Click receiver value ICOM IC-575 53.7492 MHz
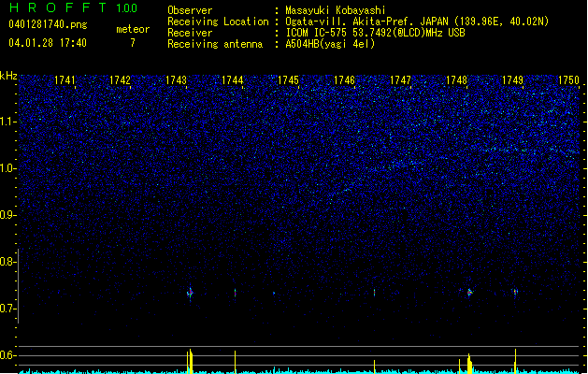The width and height of the screenshot is (588, 374). tap(375, 33)
